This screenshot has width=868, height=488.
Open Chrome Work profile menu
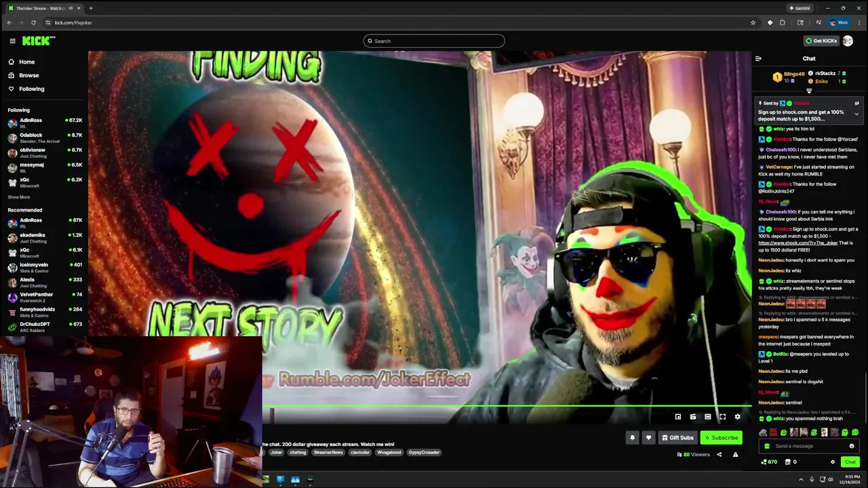839,22
